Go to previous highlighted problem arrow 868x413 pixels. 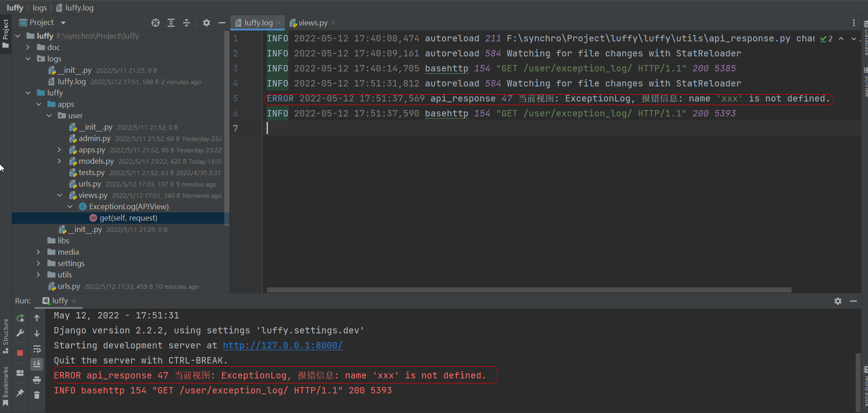coord(841,39)
